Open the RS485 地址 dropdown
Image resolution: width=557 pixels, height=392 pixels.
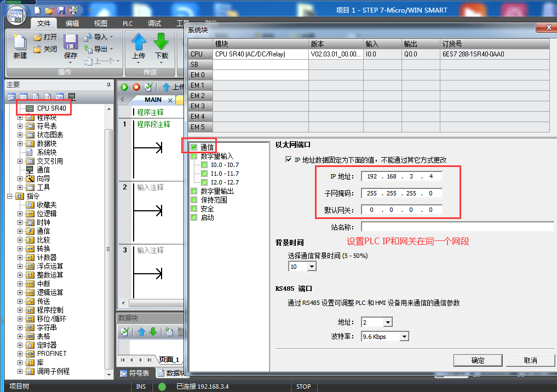click(x=388, y=322)
